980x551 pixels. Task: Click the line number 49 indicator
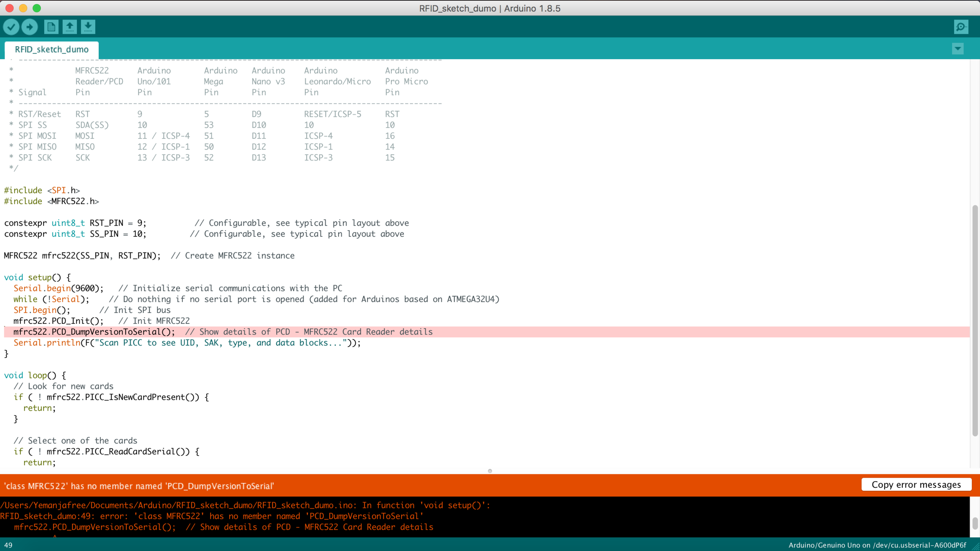coord(8,545)
